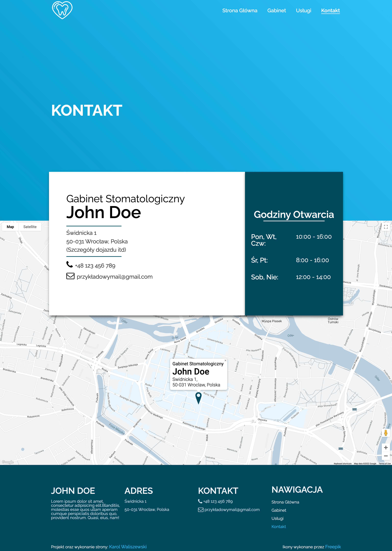This screenshot has height=551, width=392.
Task: Click the tooth heart logo
Action: click(x=62, y=10)
